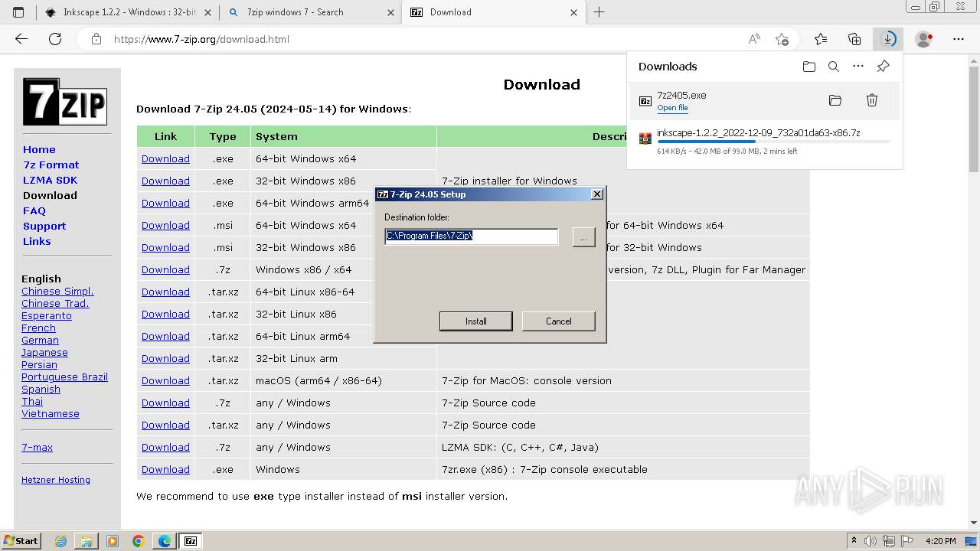
Task: Click Open file under 7z2405.exe
Action: [x=672, y=108]
